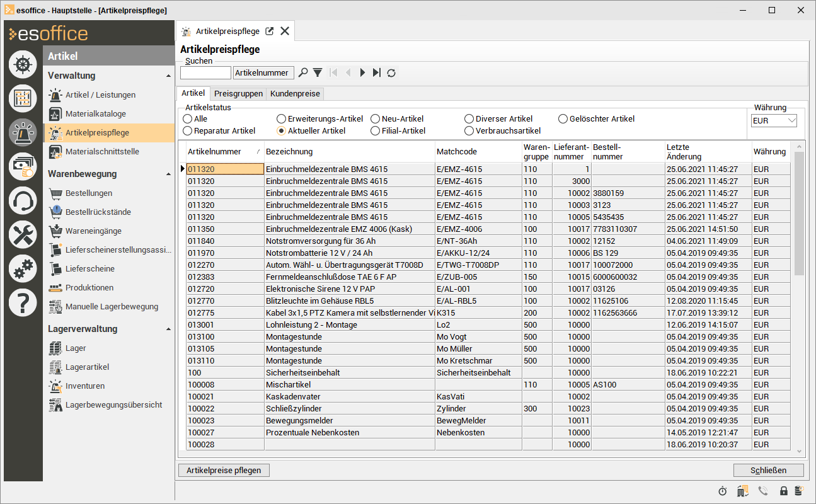Sort by Matchcode column header
Viewport: 816px width, 504px height.
[x=478, y=152]
